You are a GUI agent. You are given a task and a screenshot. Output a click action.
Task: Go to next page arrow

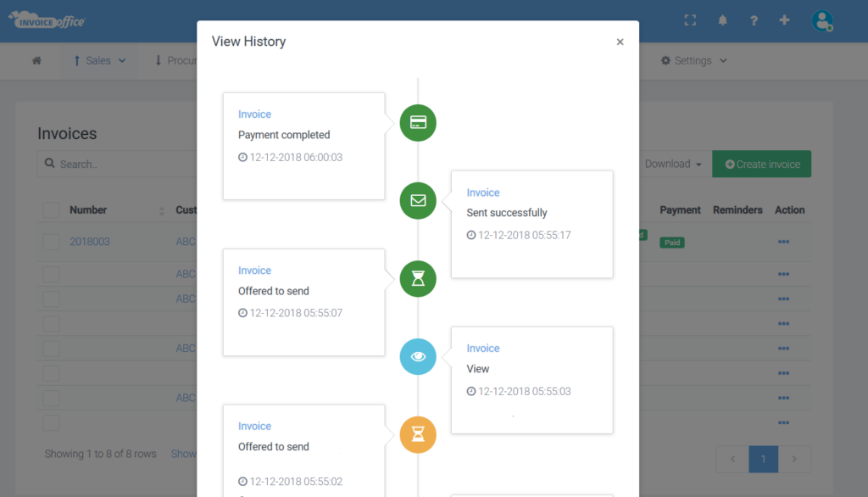794,459
